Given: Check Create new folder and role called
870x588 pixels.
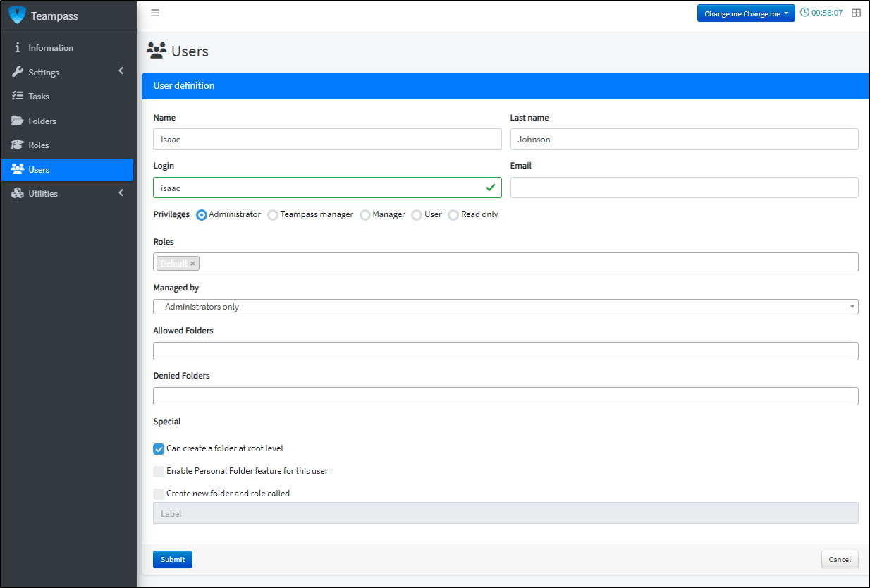Looking at the screenshot, I should [x=159, y=494].
